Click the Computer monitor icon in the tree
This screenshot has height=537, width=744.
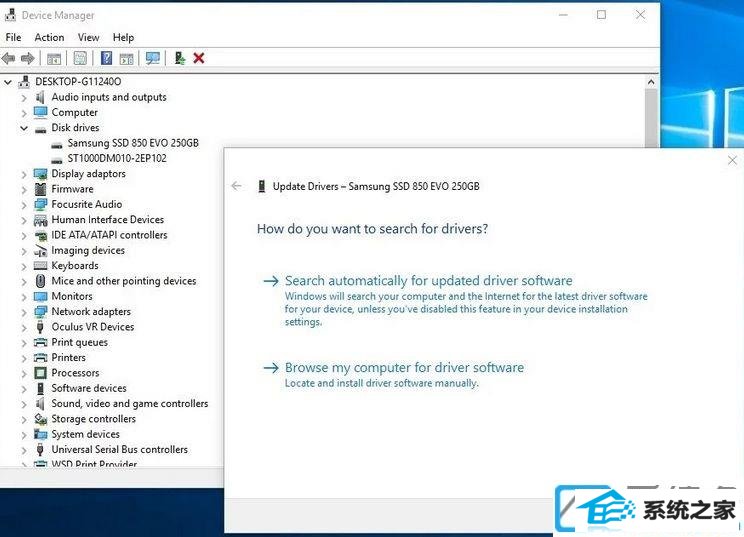[40, 112]
